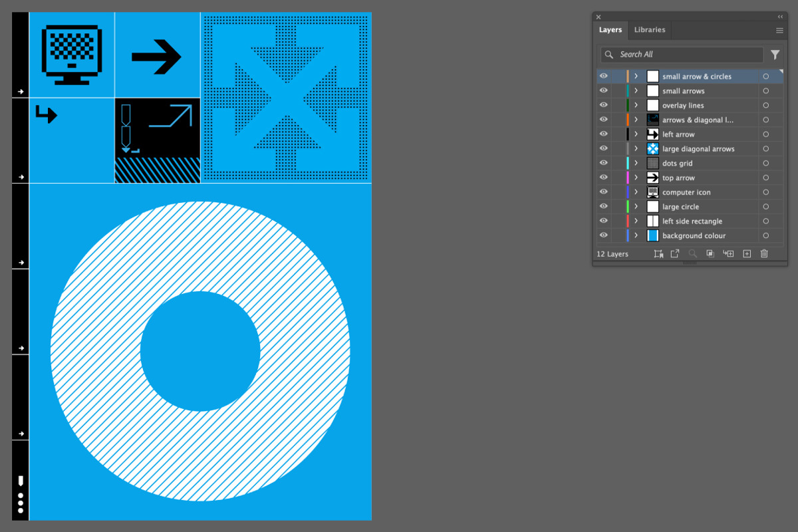Open the Layers panel hamburger menu
Screen dimensions: 798x532
coord(779,31)
